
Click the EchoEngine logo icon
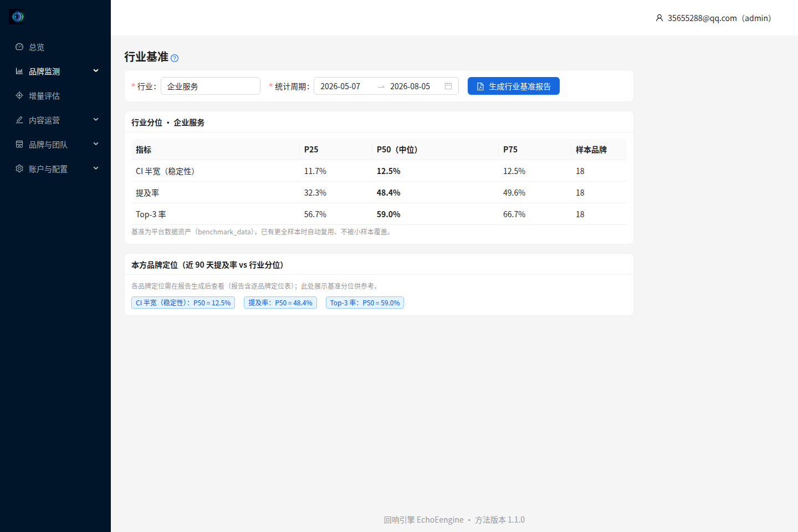tap(17, 17)
